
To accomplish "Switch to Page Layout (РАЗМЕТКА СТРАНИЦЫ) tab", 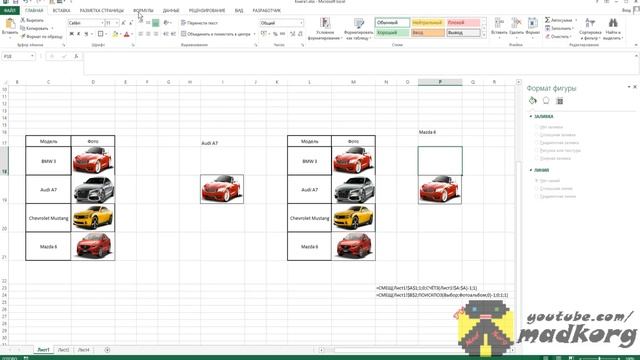I will pos(102,11).
